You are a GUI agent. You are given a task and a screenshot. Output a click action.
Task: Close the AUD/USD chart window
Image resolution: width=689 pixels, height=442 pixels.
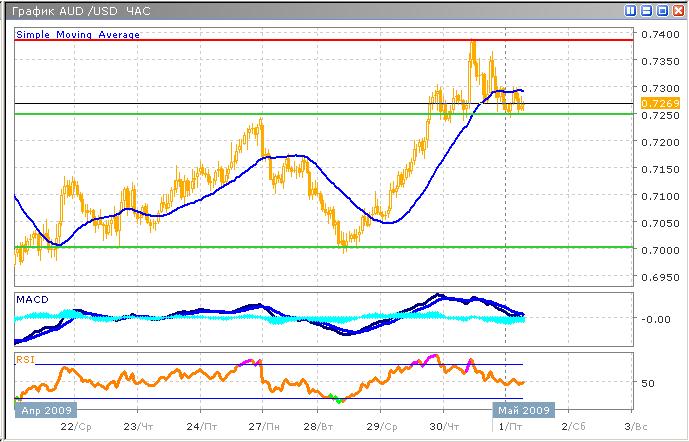point(677,10)
